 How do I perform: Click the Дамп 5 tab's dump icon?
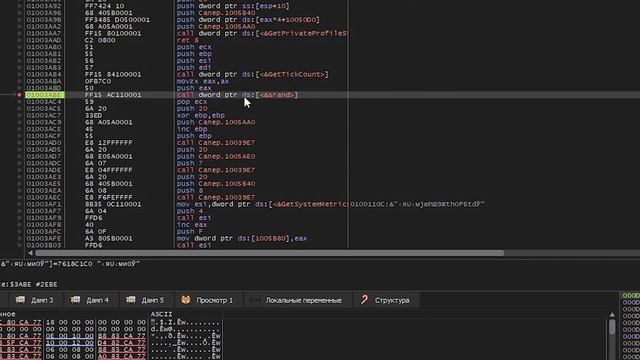131,300
